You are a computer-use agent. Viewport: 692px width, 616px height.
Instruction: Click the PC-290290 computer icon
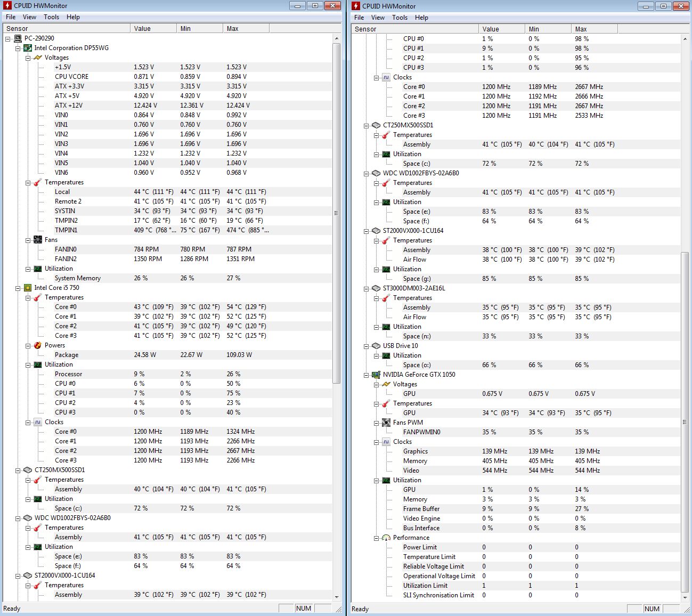coord(18,38)
